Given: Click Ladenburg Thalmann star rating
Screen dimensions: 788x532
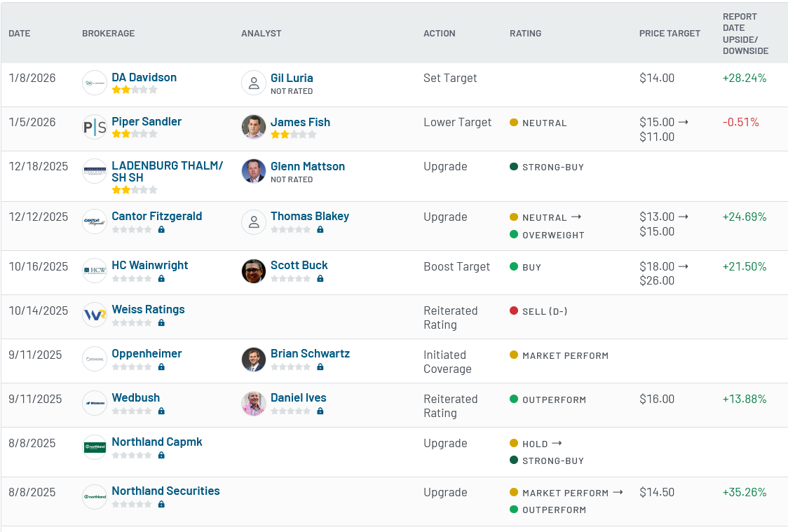Looking at the screenshot, I should (134, 190).
